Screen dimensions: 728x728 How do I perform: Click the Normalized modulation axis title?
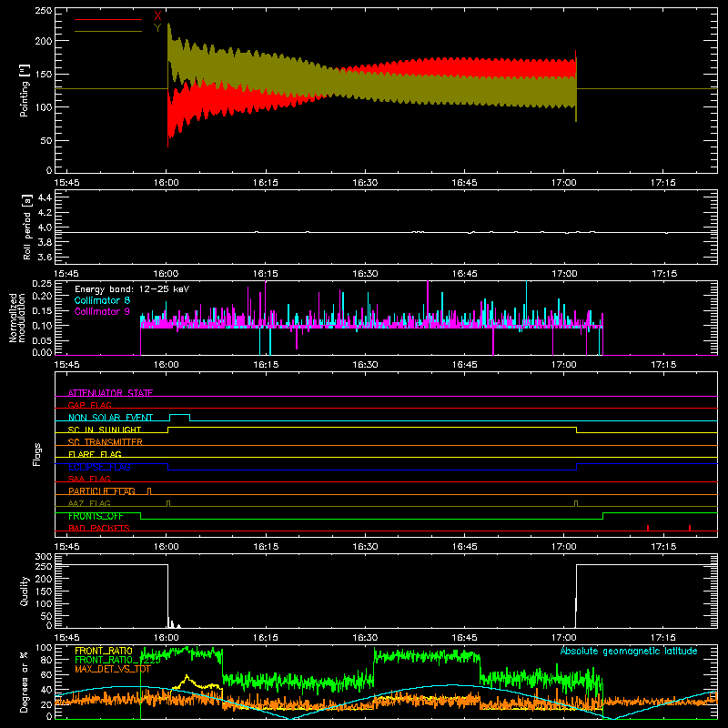tap(17, 318)
